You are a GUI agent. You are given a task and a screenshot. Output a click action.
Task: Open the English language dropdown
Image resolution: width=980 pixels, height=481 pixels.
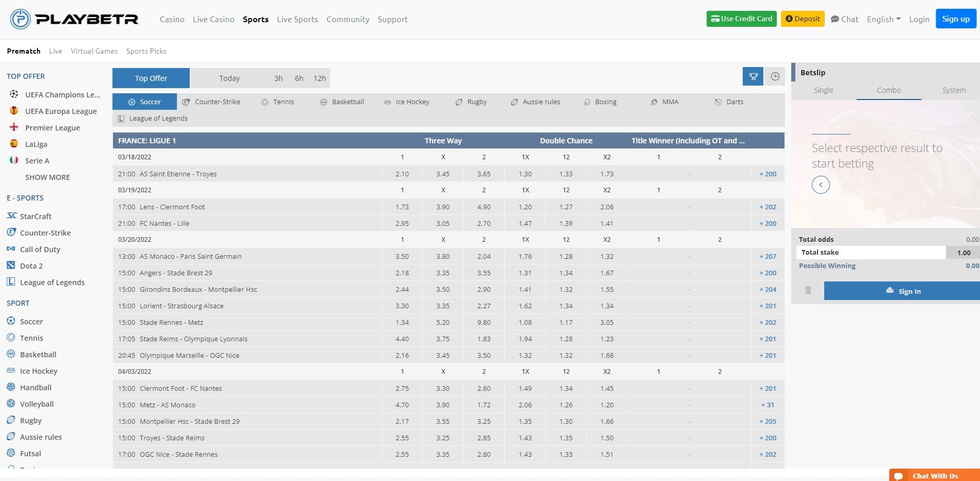click(x=884, y=19)
